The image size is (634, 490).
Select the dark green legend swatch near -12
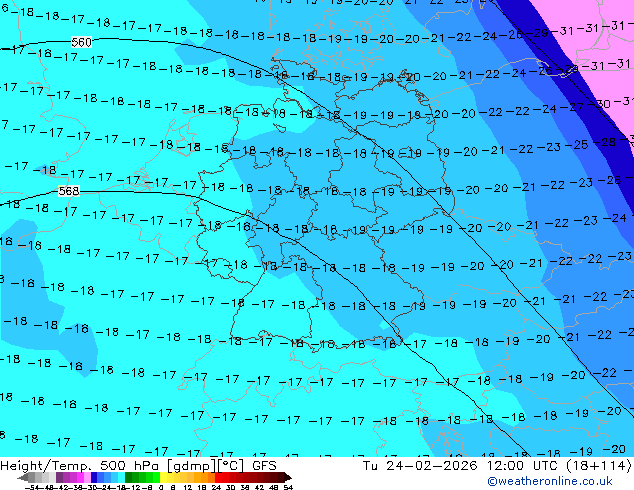pos(129,477)
